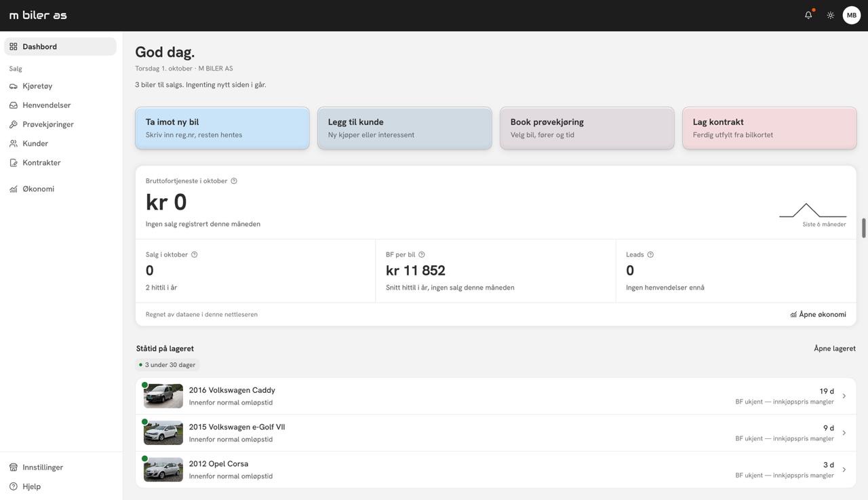Click the page vertical scrollbar thumb

(x=864, y=229)
